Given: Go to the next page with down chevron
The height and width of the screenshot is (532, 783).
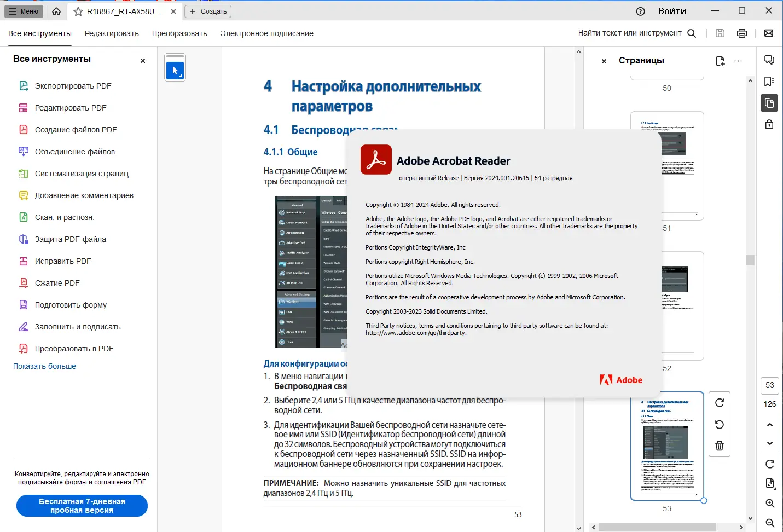Looking at the screenshot, I should point(770,443).
